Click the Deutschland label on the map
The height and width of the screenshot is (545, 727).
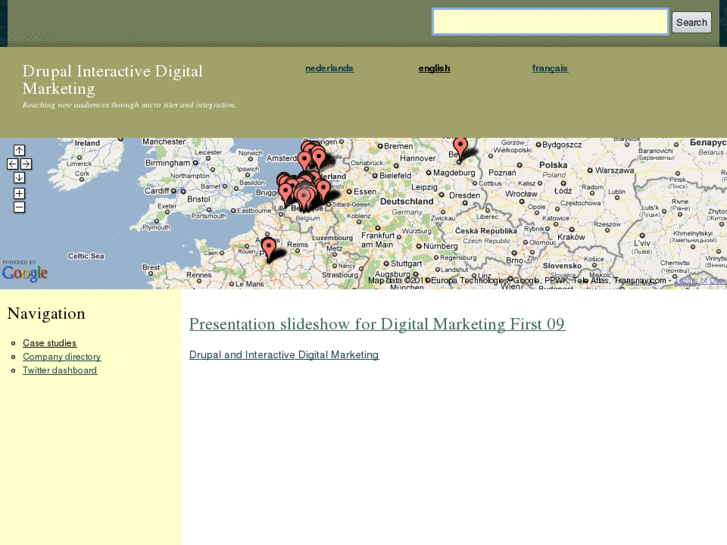tap(407, 201)
